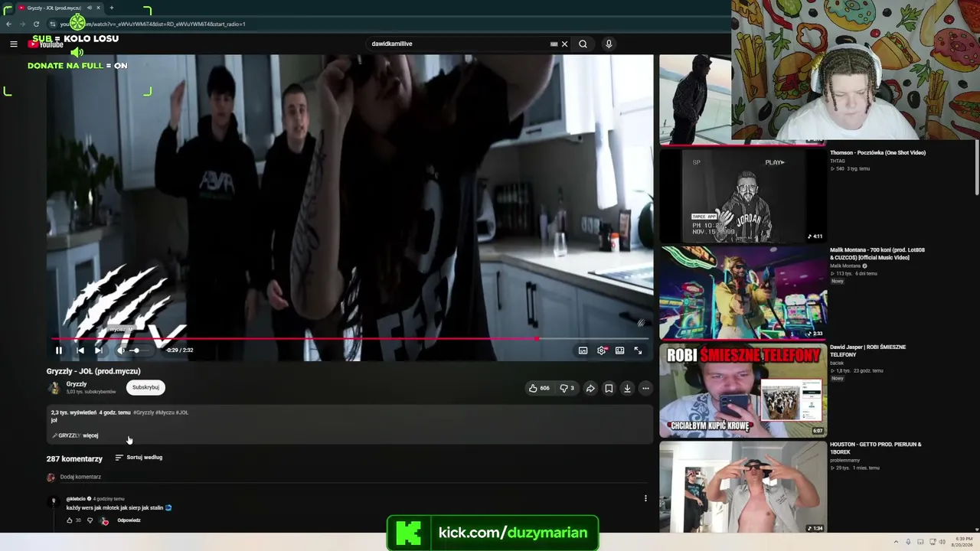This screenshot has height=551, width=980.
Task: Close the Gryzzly browser tab
Action: point(100,8)
